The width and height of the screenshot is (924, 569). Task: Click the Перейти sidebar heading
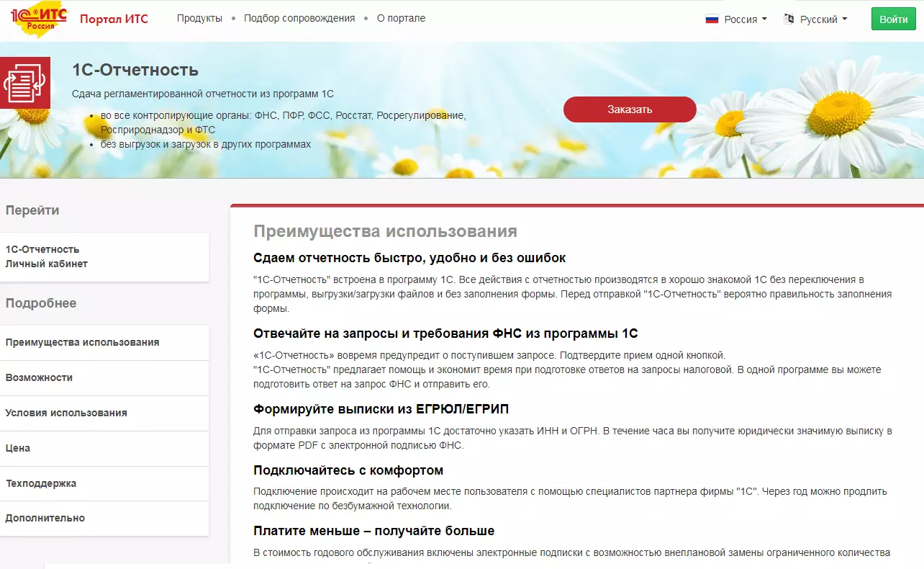tap(32, 210)
